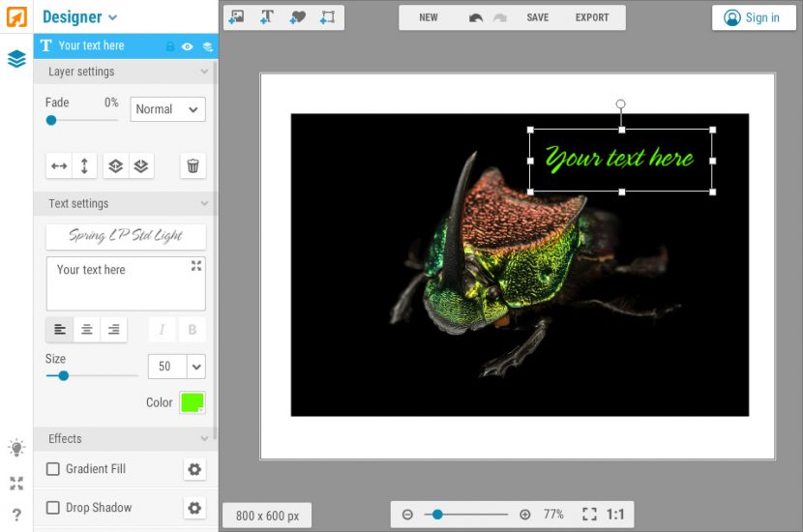Open Gradient Fill settings gear

[x=194, y=469]
